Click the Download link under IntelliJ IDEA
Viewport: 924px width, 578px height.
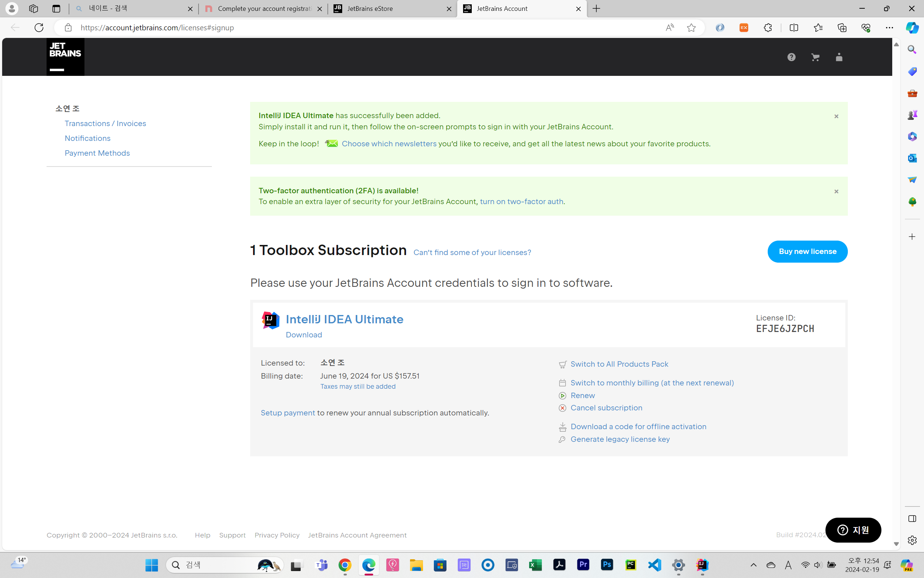click(304, 335)
